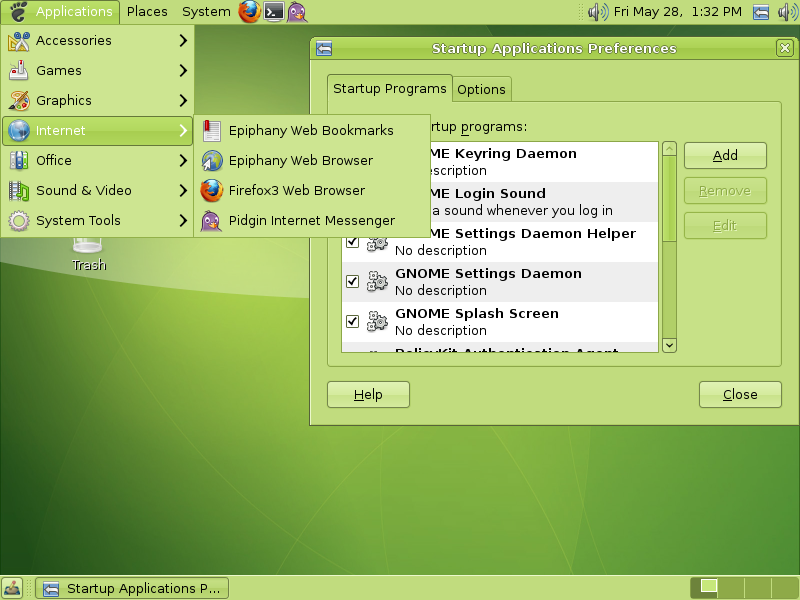Toggle the GNOME Settings Daemon Helper checkbox
The image size is (800, 600).
[353, 241]
